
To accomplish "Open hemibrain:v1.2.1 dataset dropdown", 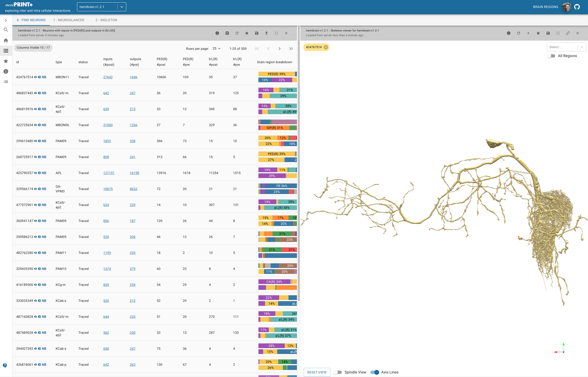I will 101,7.
